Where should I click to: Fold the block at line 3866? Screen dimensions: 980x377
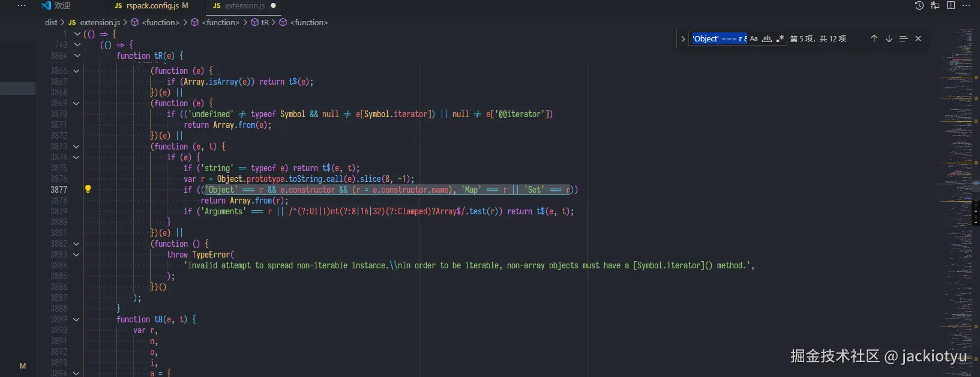pos(76,71)
